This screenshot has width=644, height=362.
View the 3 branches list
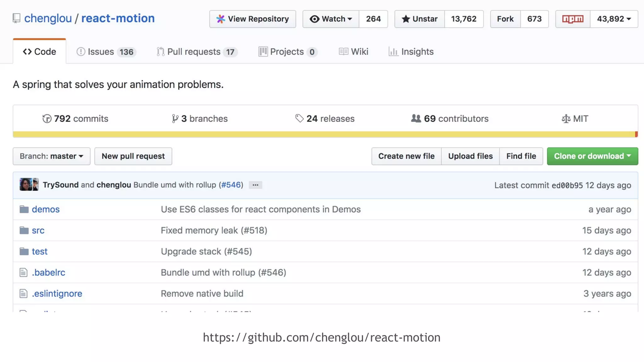tap(200, 118)
